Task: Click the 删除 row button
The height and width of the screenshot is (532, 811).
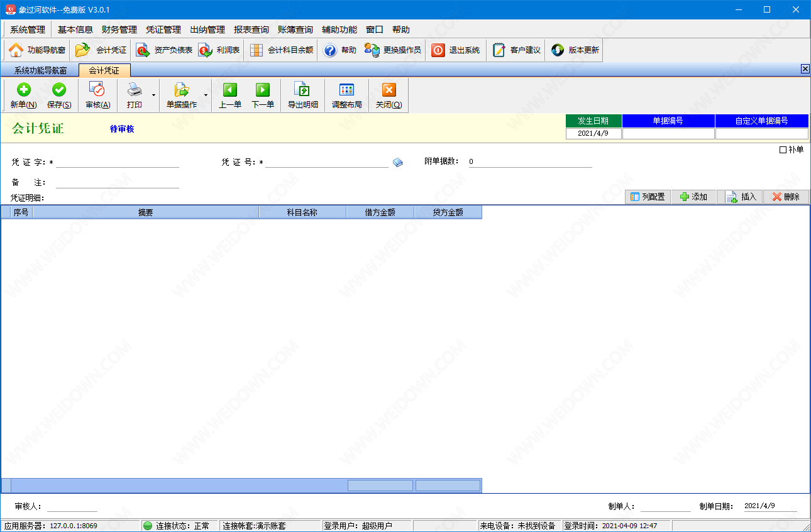Action: 786,197
